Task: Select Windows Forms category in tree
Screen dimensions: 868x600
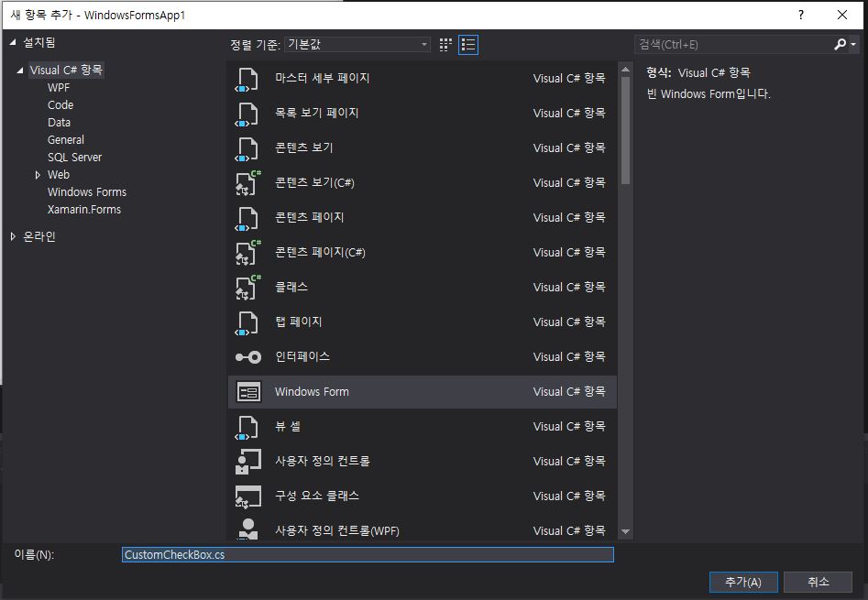Action: click(x=87, y=192)
